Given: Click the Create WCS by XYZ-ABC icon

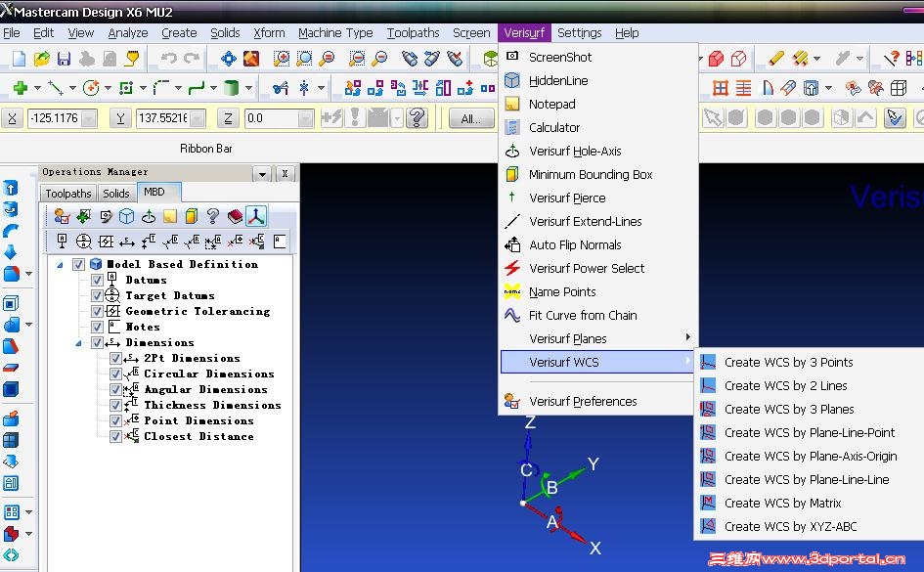Looking at the screenshot, I should pyautogui.click(x=708, y=526).
